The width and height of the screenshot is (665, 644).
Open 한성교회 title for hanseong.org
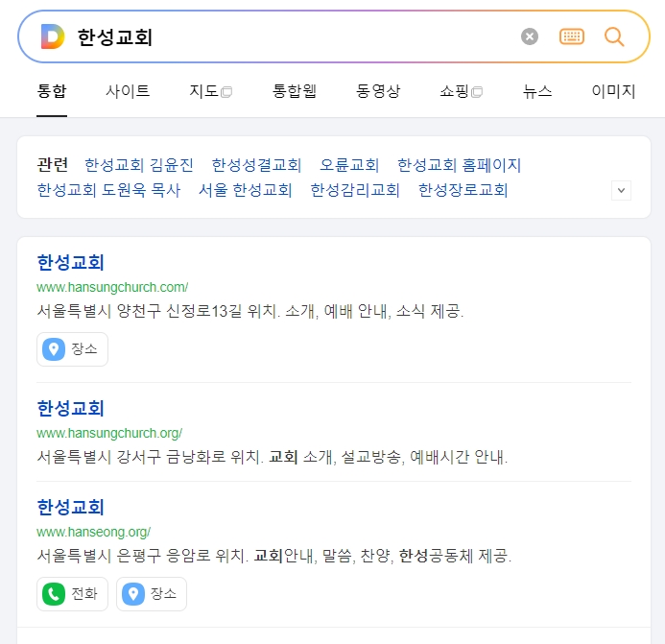[x=70, y=508]
